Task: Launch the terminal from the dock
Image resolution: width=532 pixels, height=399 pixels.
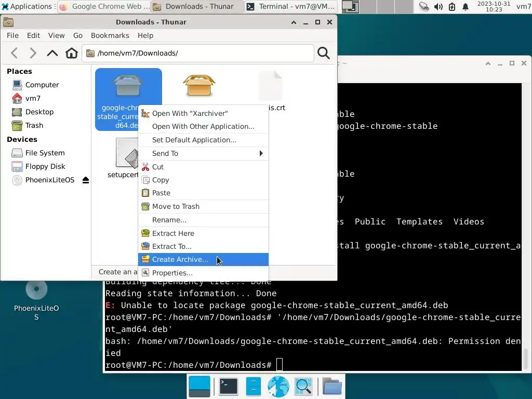Action: pyautogui.click(x=229, y=387)
